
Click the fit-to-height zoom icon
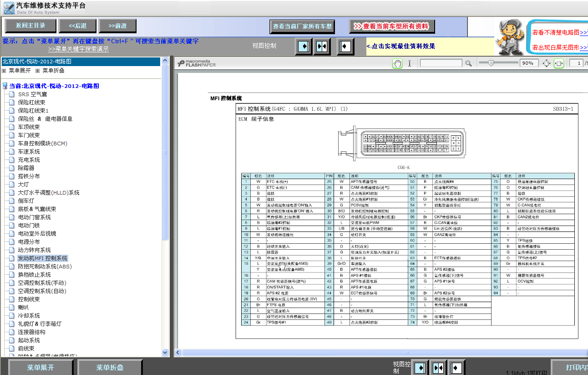[547, 63]
